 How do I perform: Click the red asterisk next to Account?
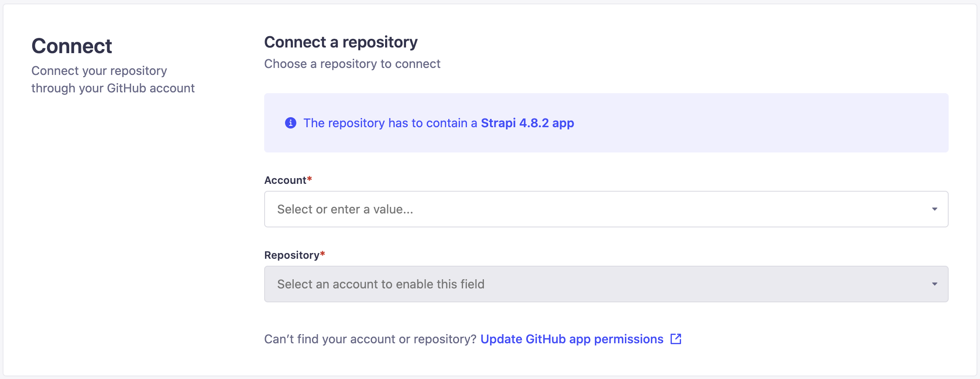pos(309,179)
